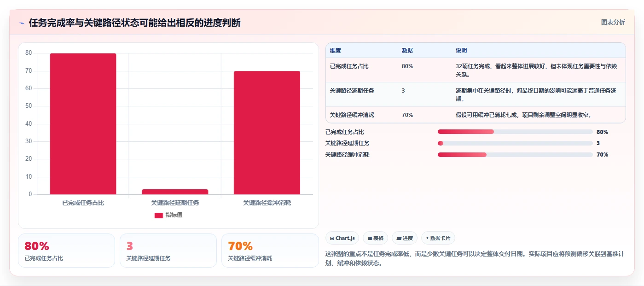Click the red legend swatch for 指标值

[158, 215]
